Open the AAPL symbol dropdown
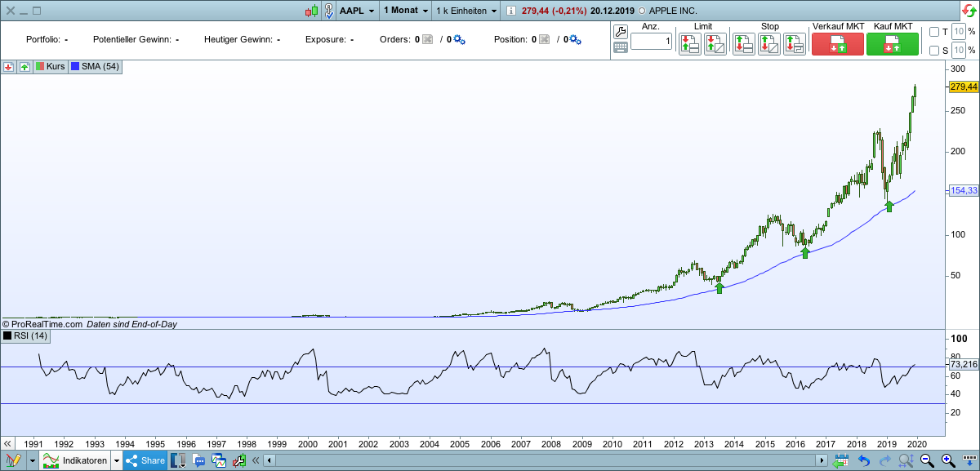The width and height of the screenshot is (980, 471). coord(358,11)
